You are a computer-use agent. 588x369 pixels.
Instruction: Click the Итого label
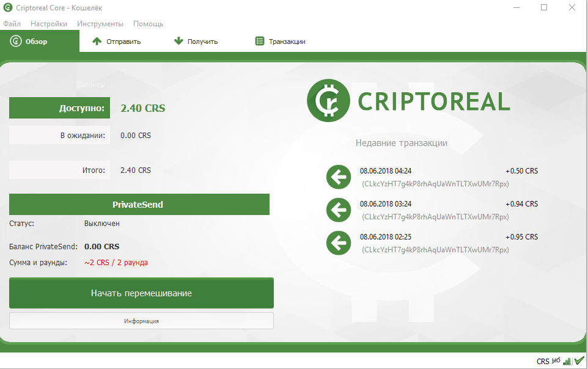(60, 170)
